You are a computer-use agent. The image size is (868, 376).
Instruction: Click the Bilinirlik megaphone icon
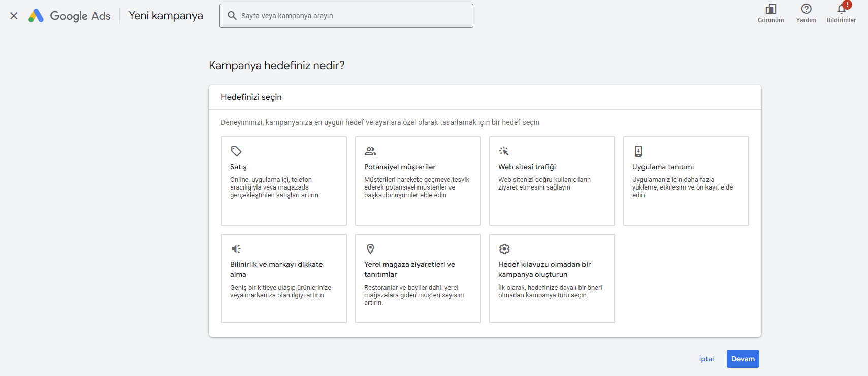click(x=236, y=249)
